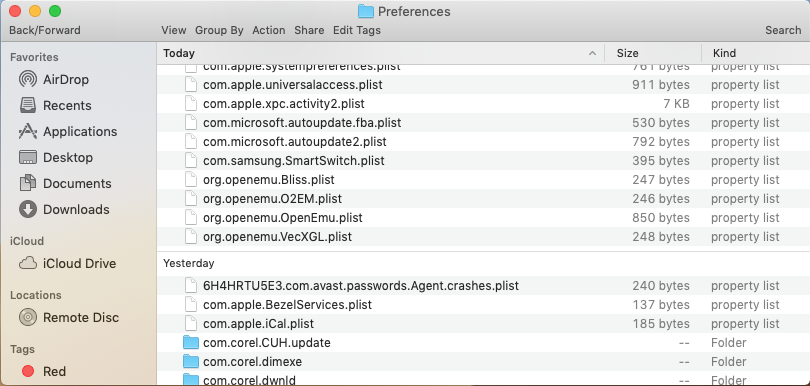
Task: Click the 7 KB size value
Action: pos(676,104)
